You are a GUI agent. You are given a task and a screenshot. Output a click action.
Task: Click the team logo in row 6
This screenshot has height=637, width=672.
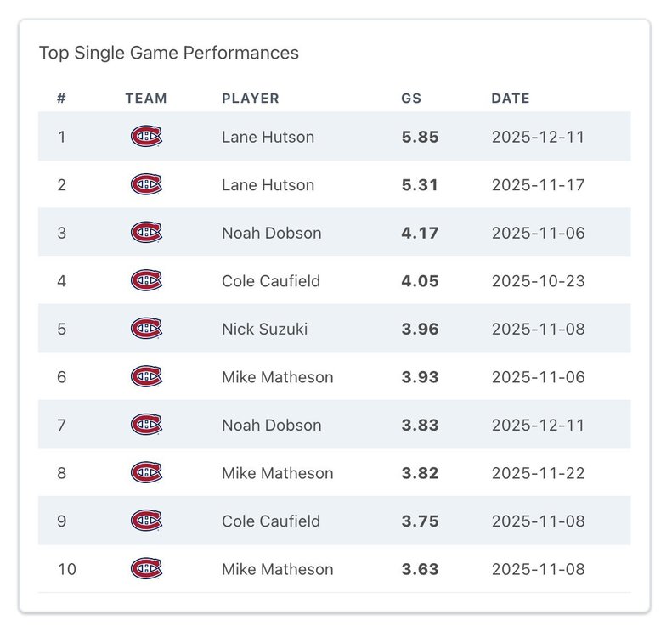(x=146, y=376)
